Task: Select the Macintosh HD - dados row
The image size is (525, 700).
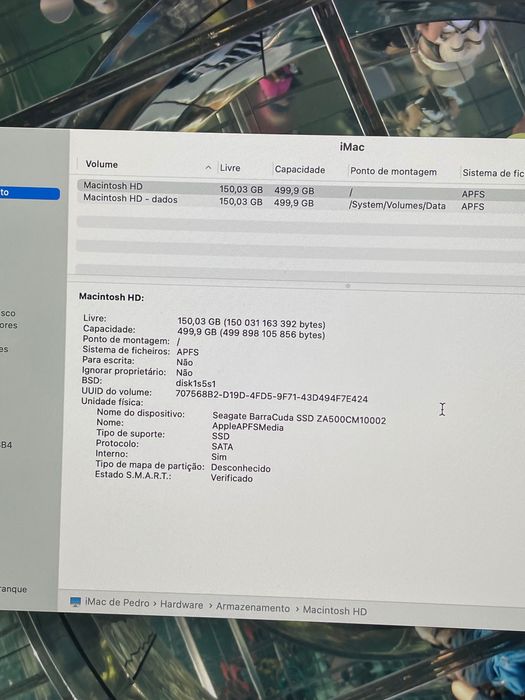Action: (x=300, y=202)
